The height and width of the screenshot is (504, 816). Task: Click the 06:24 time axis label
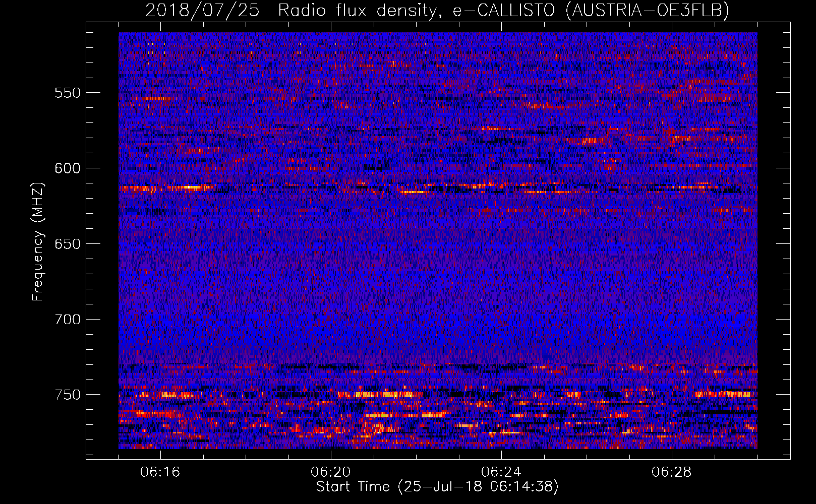(501, 472)
